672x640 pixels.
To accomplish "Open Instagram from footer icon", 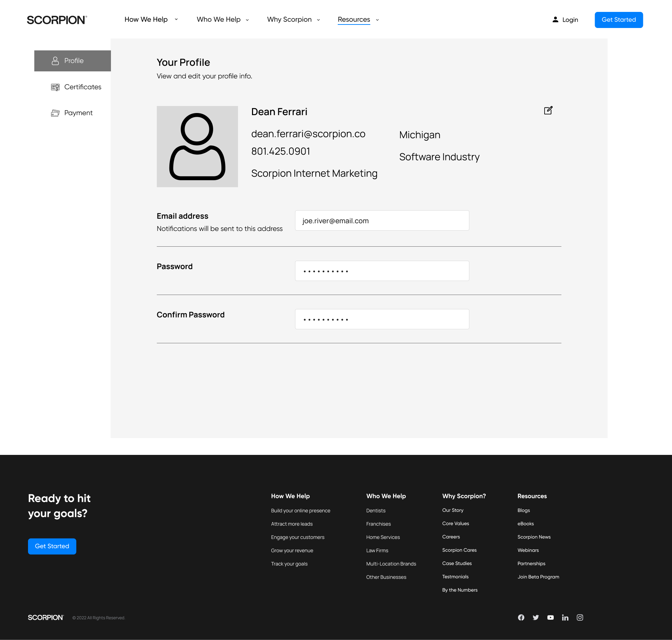I will (580, 618).
